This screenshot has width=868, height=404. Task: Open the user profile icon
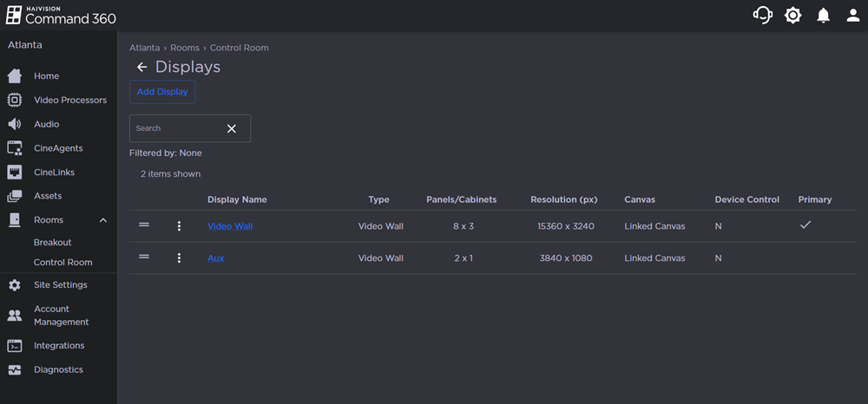[x=853, y=16]
